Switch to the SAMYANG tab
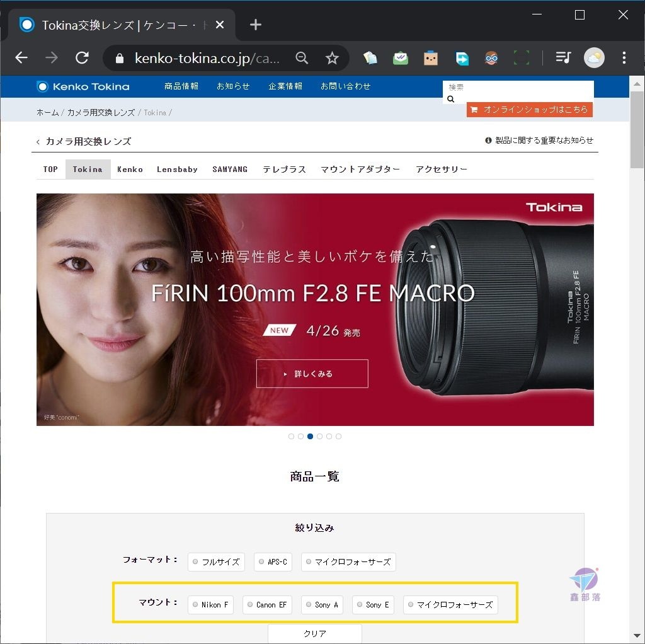 (x=230, y=169)
